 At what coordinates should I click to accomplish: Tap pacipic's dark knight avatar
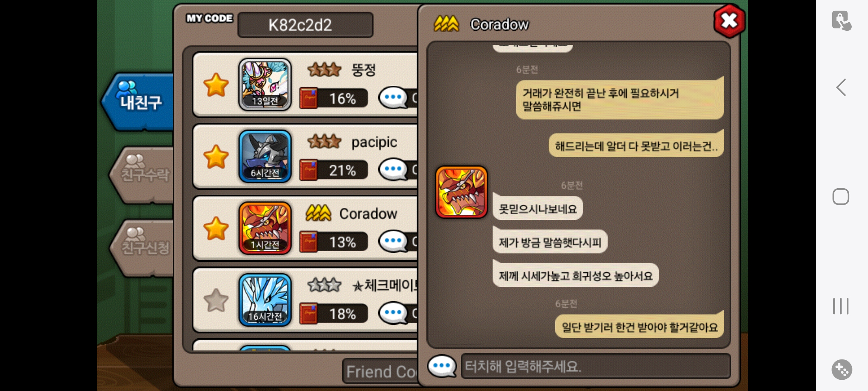[265, 156]
